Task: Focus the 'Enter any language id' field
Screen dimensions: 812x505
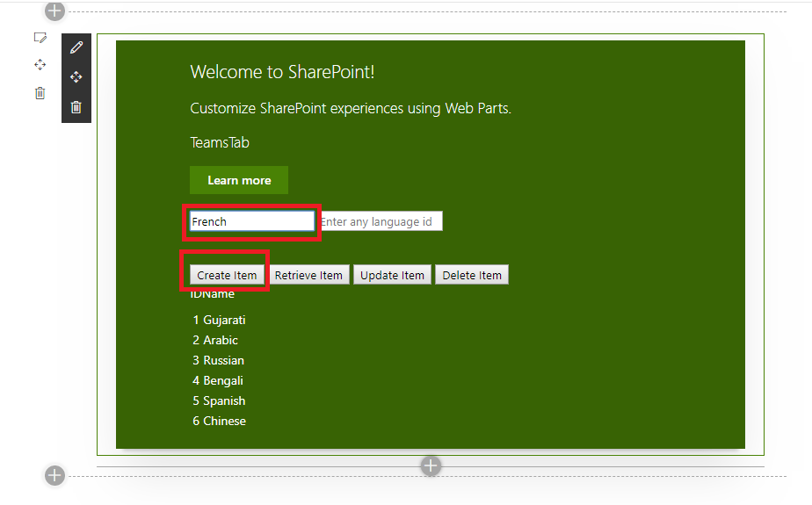Action: 381,221
